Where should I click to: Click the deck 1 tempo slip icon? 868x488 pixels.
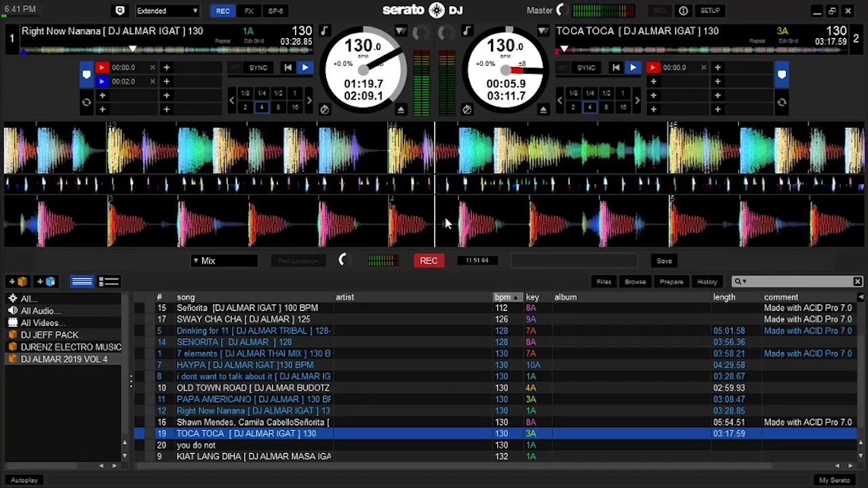(x=325, y=110)
